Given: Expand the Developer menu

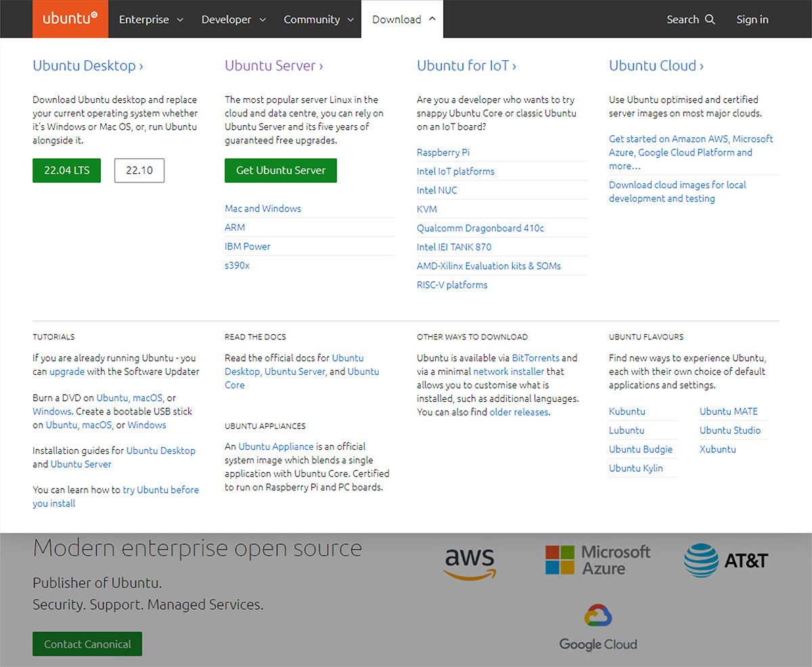Looking at the screenshot, I should (234, 20).
